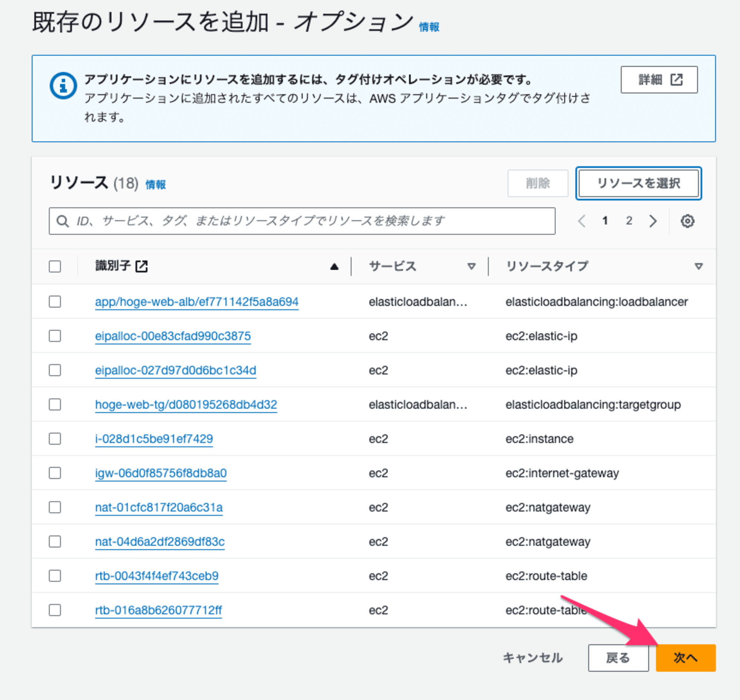Open rtb-016a8b626077712ff link
Image resolution: width=740 pixels, height=700 pixels.
point(158,611)
